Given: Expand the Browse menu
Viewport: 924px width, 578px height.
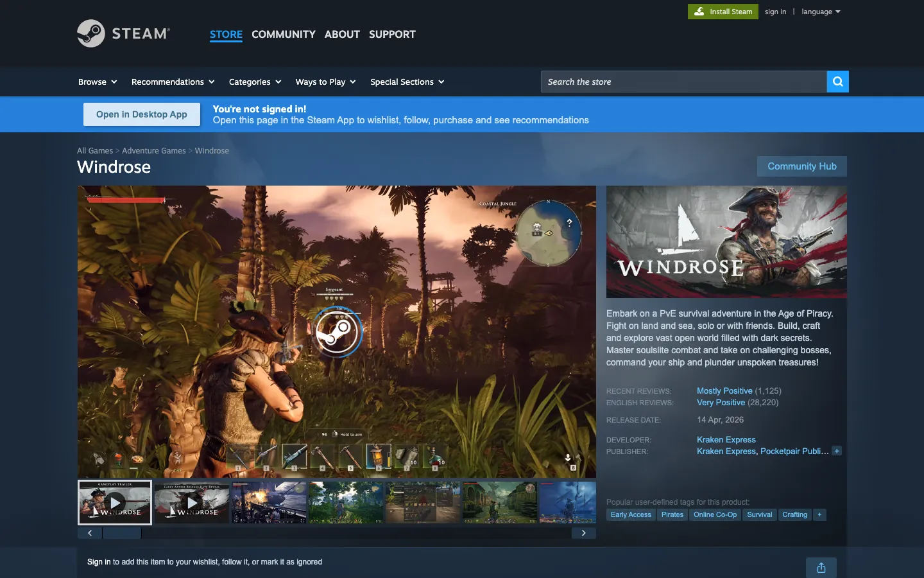Looking at the screenshot, I should pos(98,82).
